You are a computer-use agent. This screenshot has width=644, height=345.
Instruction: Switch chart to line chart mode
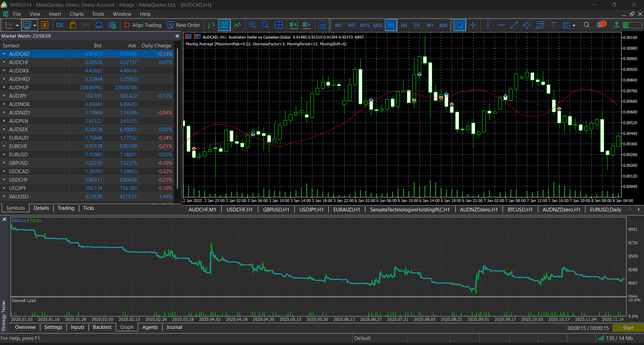238,25
